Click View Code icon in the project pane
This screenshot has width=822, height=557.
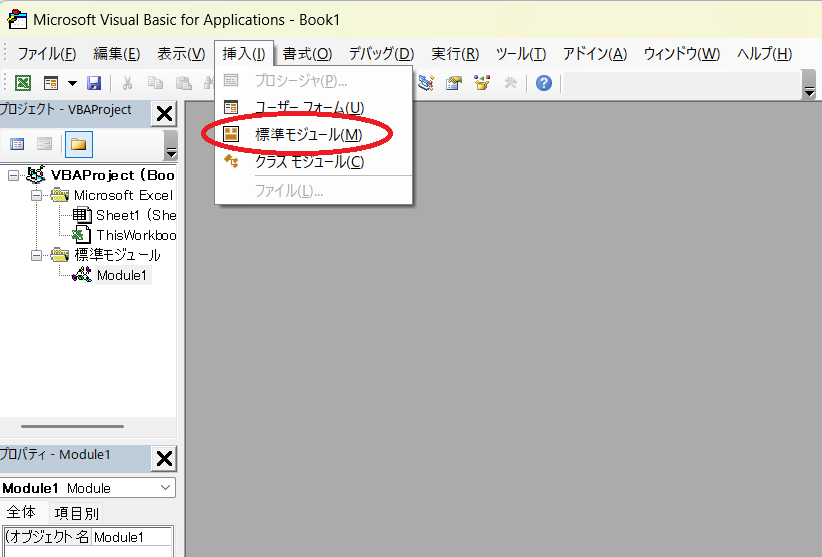(17, 145)
